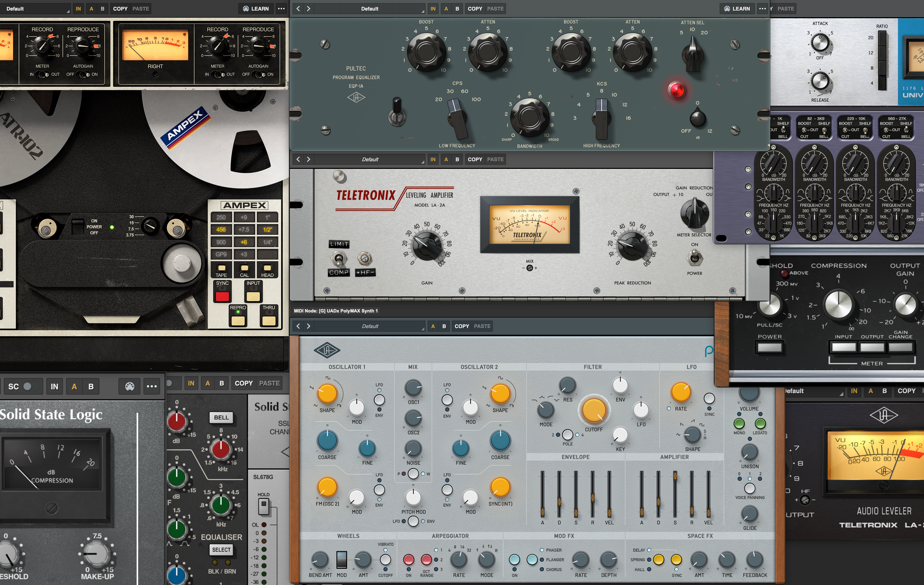Viewport: 924px width, 585px height.
Task: Click the REPRO button on the Ampex
Action: click(238, 321)
